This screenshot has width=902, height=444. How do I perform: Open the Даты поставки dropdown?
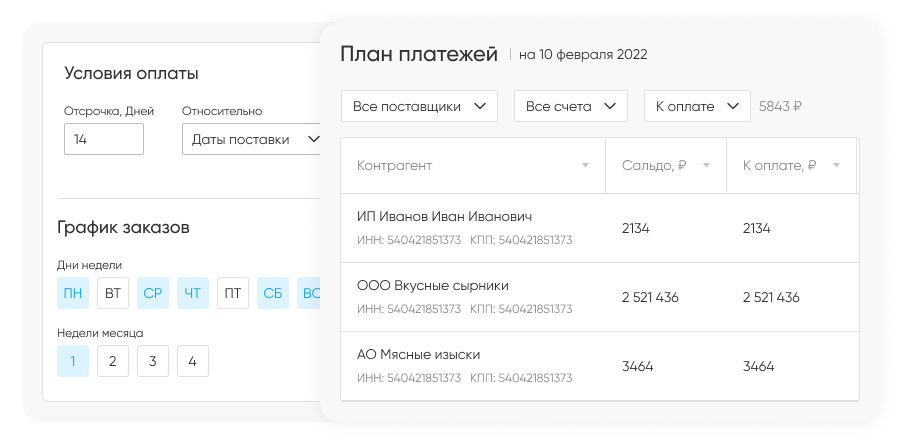tap(252, 140)
